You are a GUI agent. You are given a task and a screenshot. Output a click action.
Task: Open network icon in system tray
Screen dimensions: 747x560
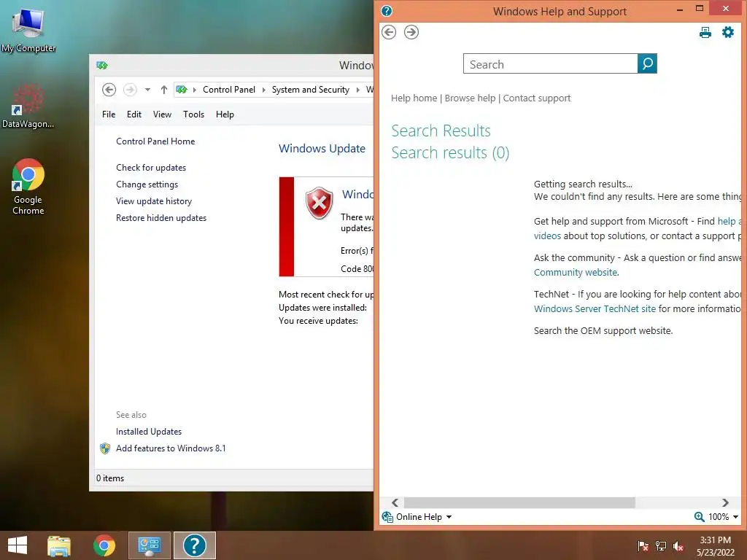pyautogui.click(x=661, y=545)
